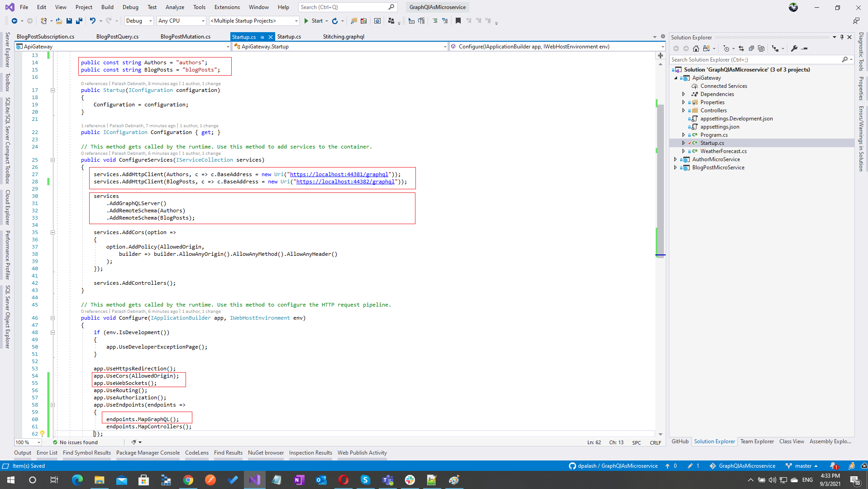Open Visual Studio from Windows taskbar
The image size is (868, 489).
[255, 479]
